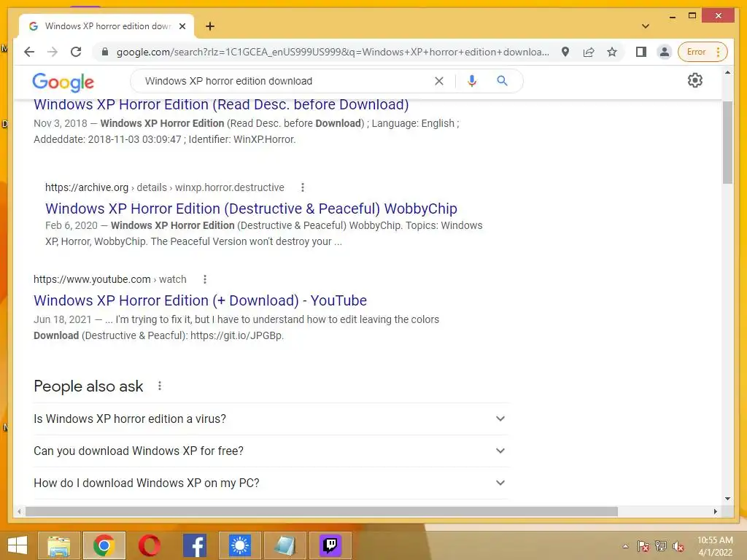The image size is (747, 560).
Task: Launch Opera from the taskbar
Action: (149, 545)
